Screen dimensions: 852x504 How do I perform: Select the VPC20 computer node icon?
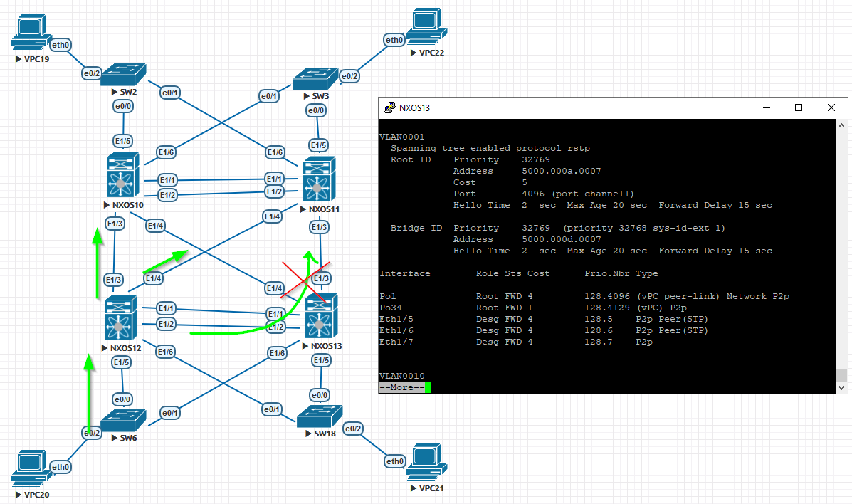[30, 468]
